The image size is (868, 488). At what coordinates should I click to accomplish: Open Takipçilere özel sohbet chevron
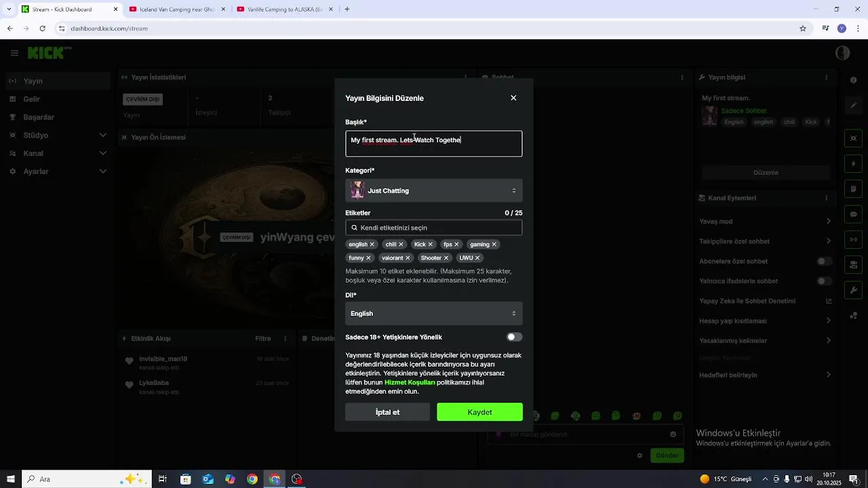[x=829, y=241]
